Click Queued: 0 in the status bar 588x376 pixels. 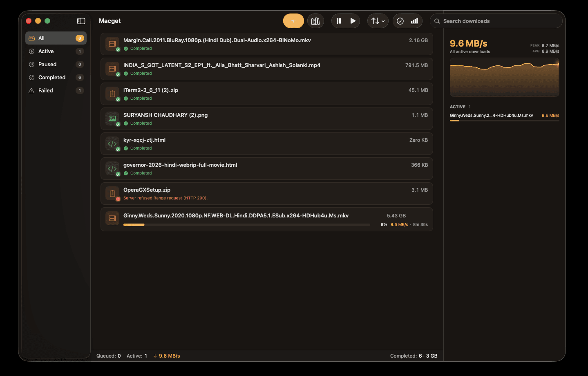[x=108, y=356]
